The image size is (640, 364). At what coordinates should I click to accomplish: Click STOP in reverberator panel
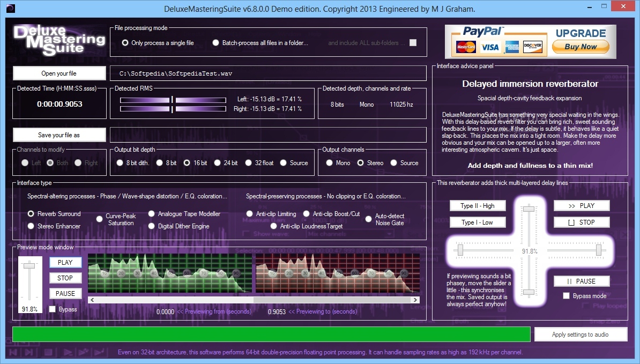[x=582, y=222]
